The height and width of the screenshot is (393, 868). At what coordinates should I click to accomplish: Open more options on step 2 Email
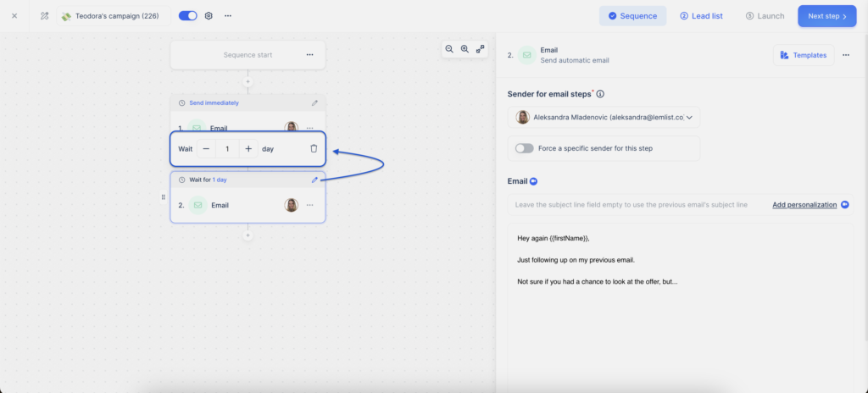(x=309, y=205)
